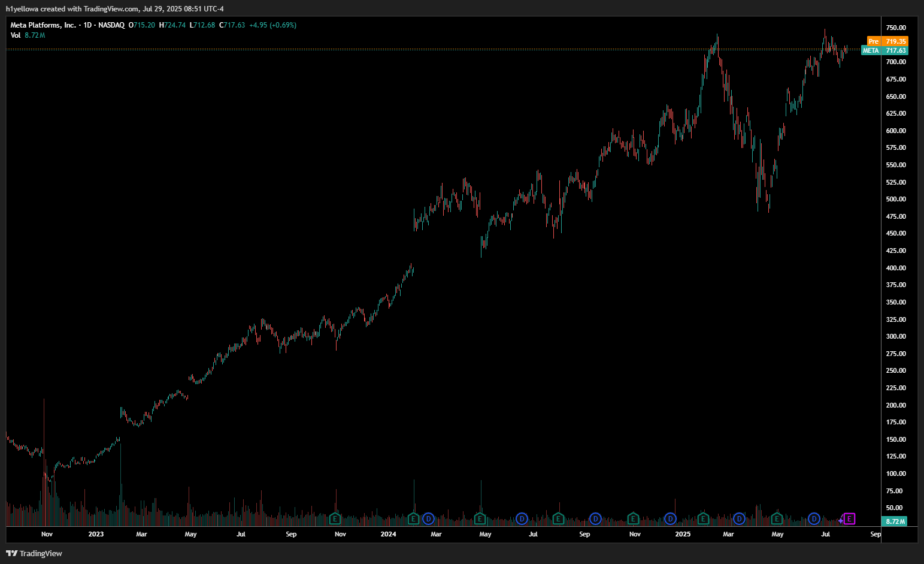This screenshot has width=924, height=564.
Task: Click the dividend marker before Jul 2025 label
Action: (814, 518)
